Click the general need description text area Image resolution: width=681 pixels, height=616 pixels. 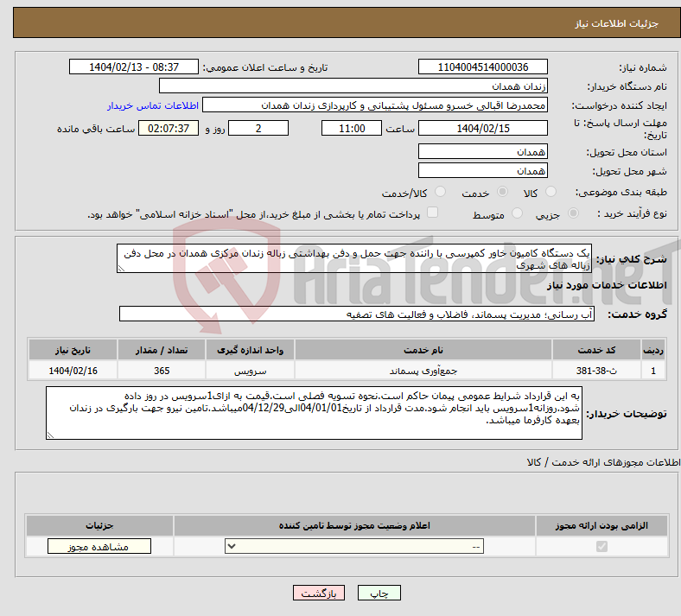pos(354,258)
